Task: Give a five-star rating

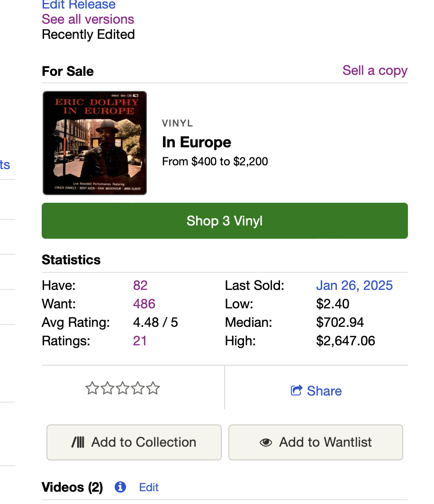Action: click(x=153, y=389)
